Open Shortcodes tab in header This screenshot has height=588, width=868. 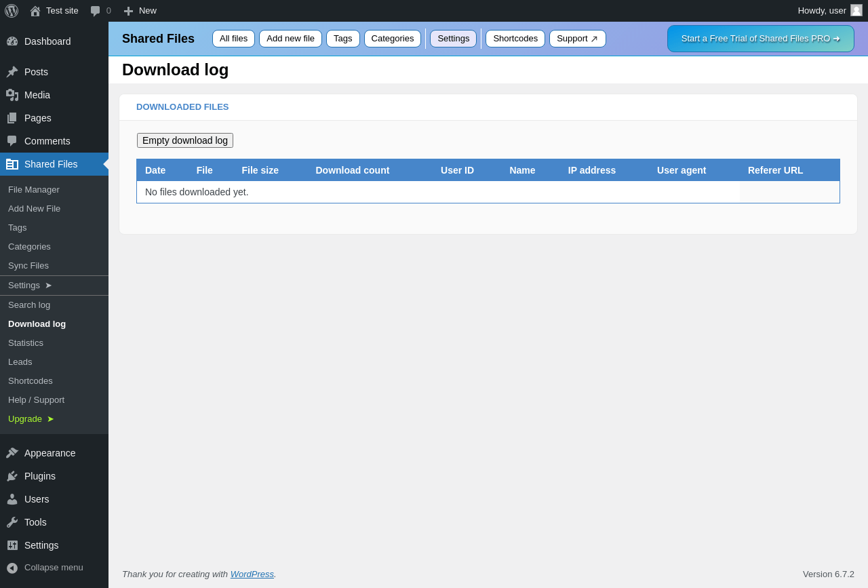[515, 39]
